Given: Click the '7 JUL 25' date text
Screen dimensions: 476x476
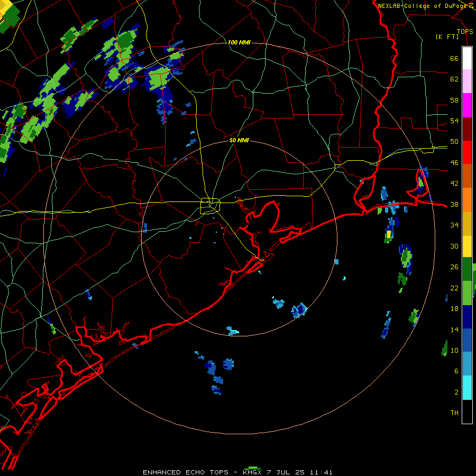Looking at the screenshot, I should pos(286,472).
